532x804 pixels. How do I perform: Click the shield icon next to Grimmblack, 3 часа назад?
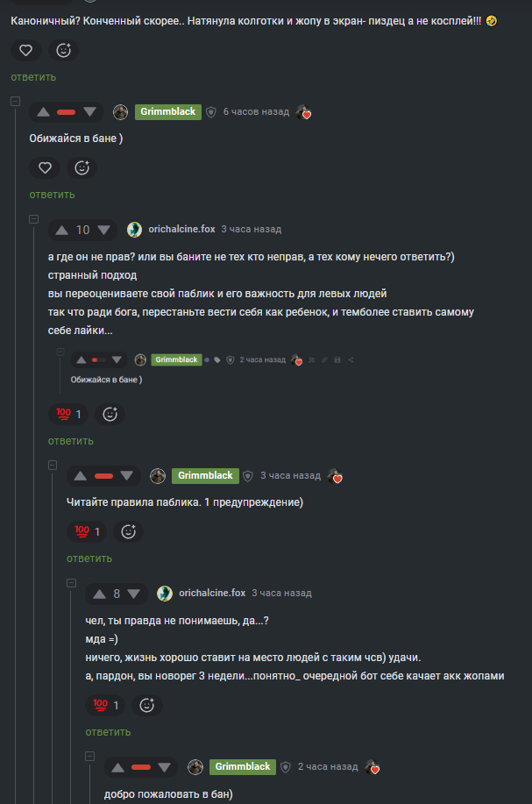pos(248,476)
